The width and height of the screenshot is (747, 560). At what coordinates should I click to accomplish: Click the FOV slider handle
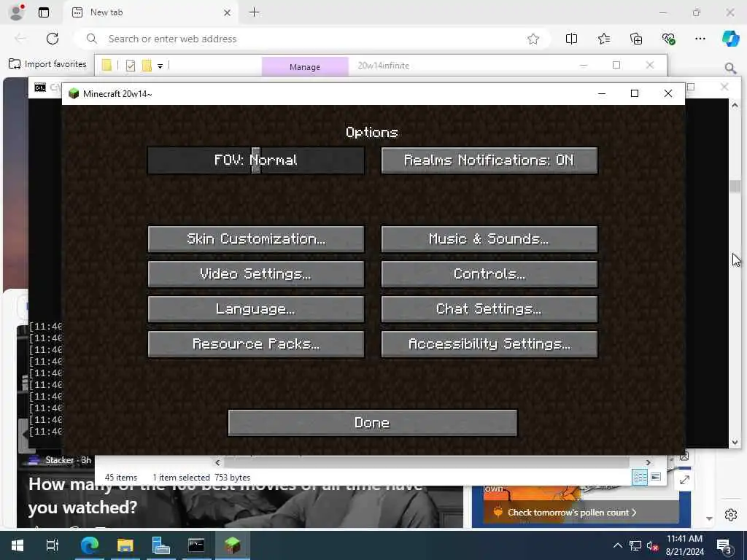pyautogui.click(x=256, y=160)
